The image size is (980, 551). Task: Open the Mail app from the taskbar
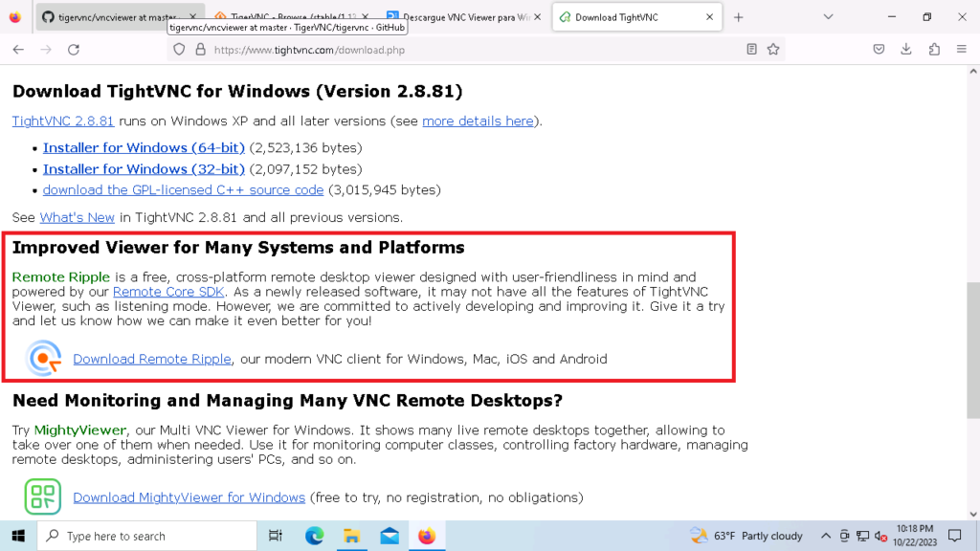pos(390,536)
